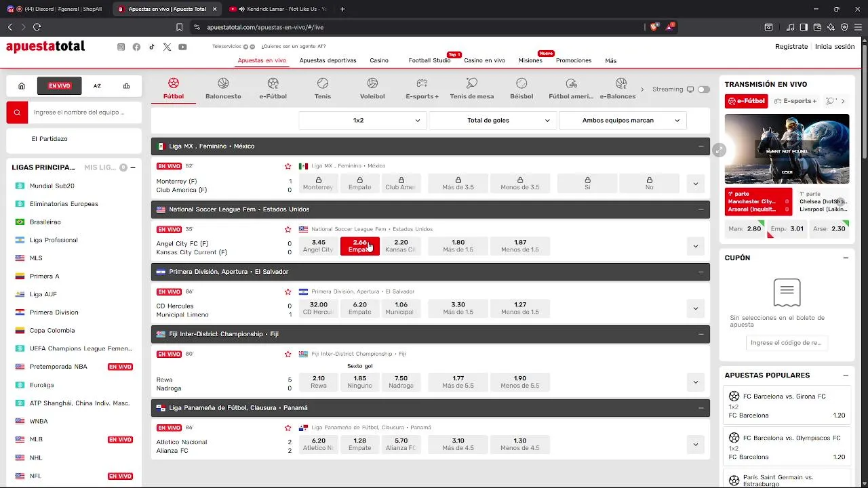Open the 1x2 market dropdown
The width and height of the screenshot is (868, 488).
click(x=362, y=121)
